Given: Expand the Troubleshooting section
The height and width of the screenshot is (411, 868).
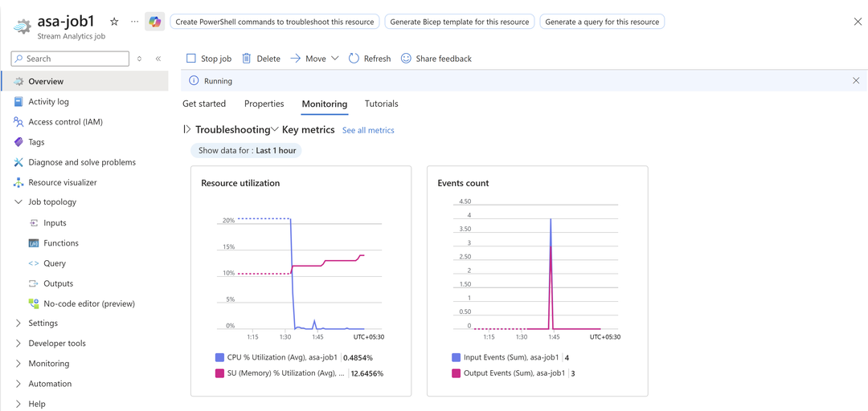Looking at the screenshot, I should 186,129.
